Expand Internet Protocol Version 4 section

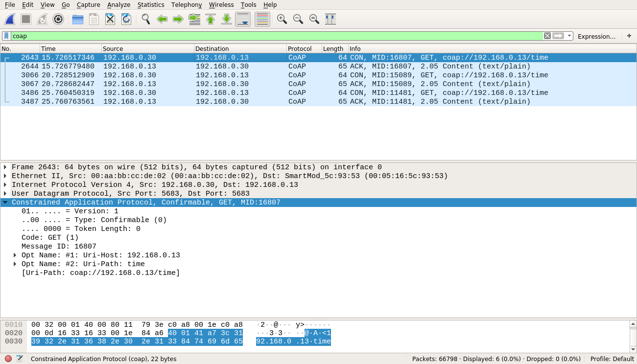(x=5, y=185)
